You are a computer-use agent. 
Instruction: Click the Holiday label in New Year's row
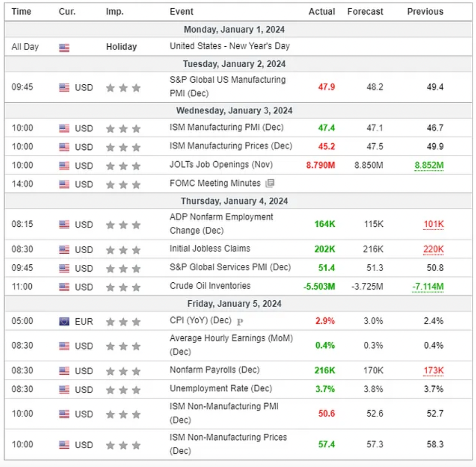[122, 47]
